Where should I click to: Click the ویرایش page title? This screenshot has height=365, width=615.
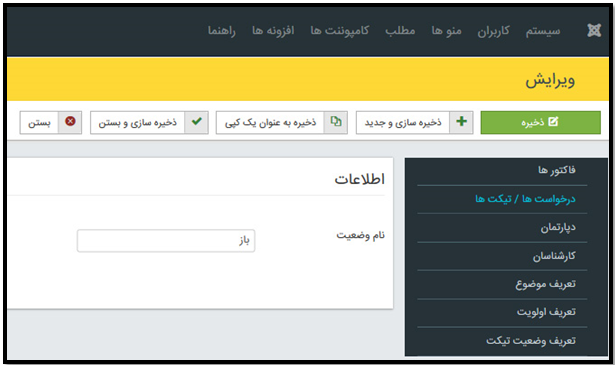(x=550, y=80)
